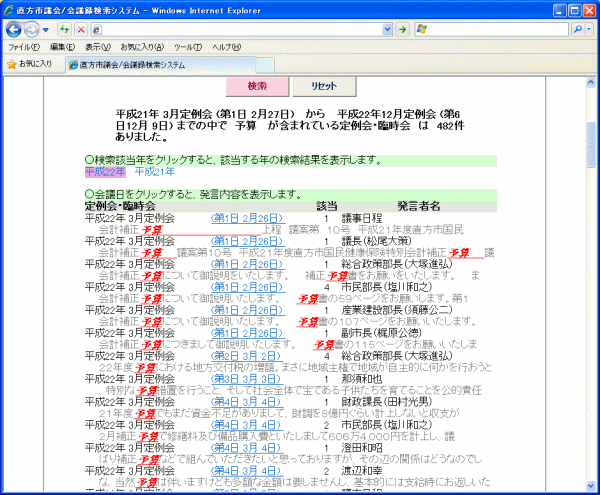Click the 定例会・臨時会 column header
Image resolution: width=600 pixels, height=495 pixels.
point(120,207)
